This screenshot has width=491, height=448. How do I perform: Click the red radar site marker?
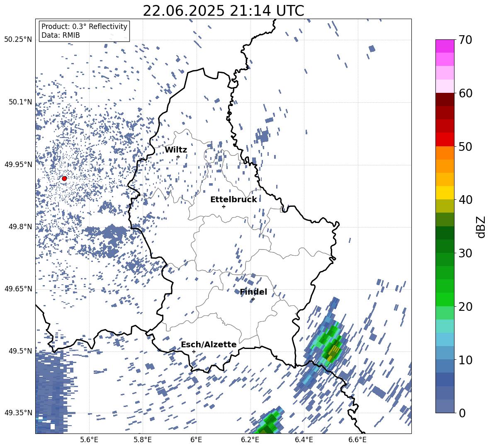coord(64,178)
